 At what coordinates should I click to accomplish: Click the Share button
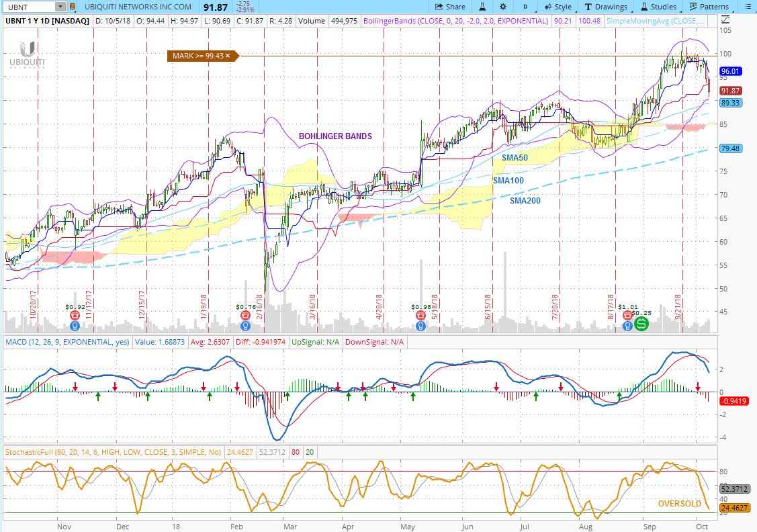tap(451, 7)
